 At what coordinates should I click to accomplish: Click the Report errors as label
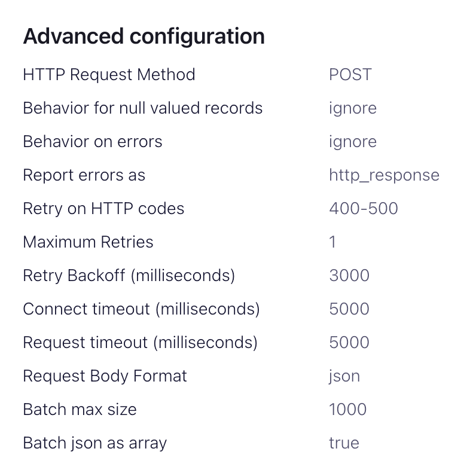(84, 175)
